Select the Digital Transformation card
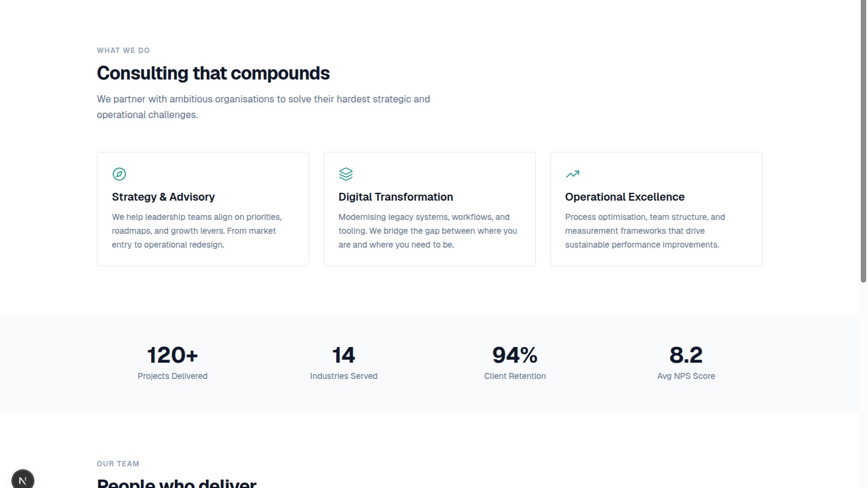The image size is (868, 488). click(429, 208)
